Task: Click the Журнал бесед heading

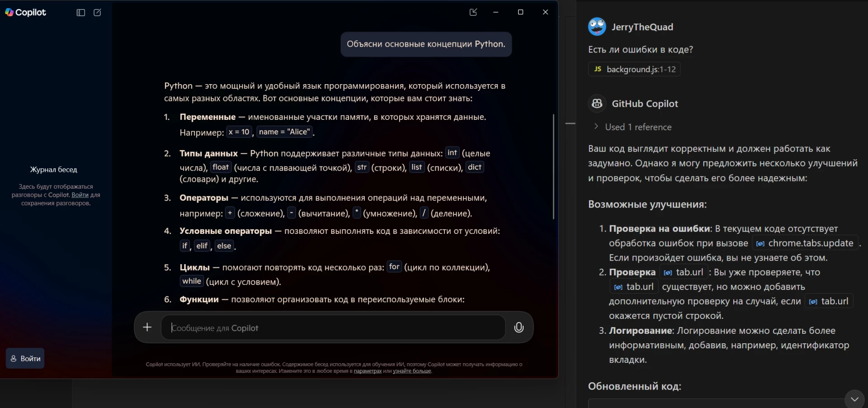Action: coord(53,170)
